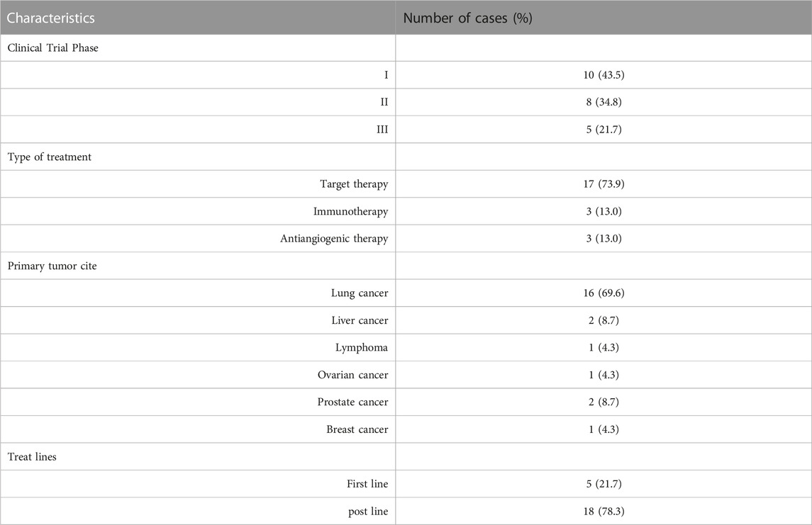Select the Treat lines section label
812x525 pixels.
click(32, 457)
